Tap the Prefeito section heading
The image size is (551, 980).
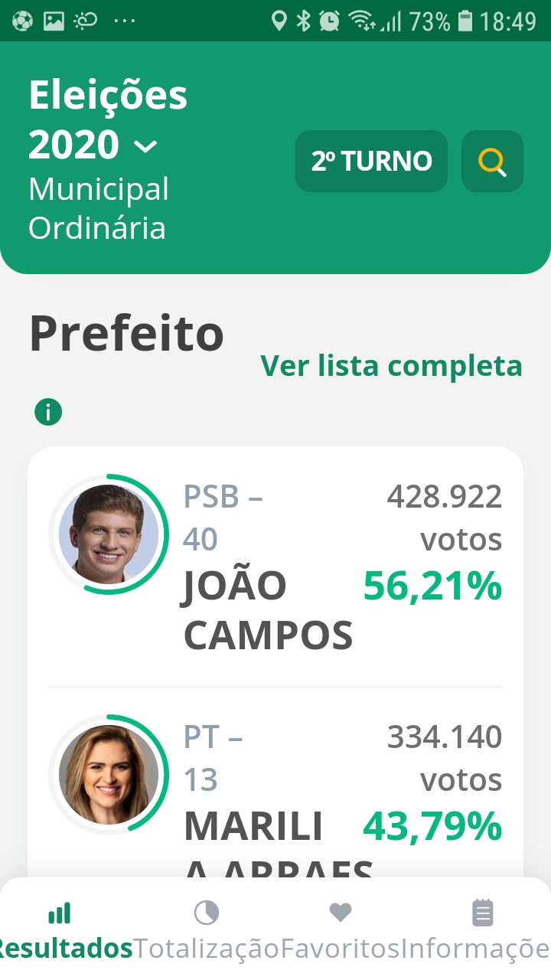[126, 335]
